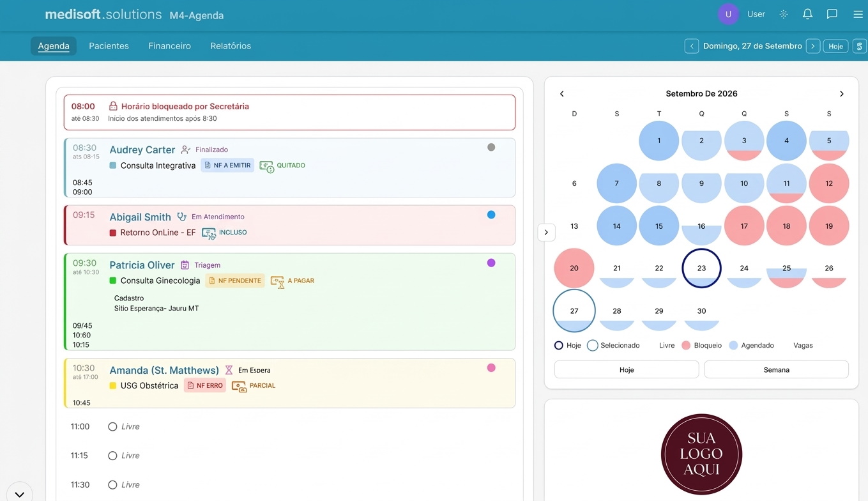Image resolution: width=868 pixels, height=501 pixels.
Task: Click the USG Obstétrica procedure text
Action: click(149, 385)
